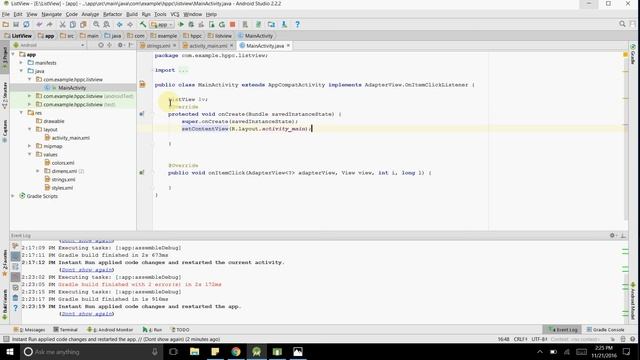Select activity_main.xml in project tree
The width and height of the screenshot is (640, 360).
pyautogui.click(x=70, y=138)
